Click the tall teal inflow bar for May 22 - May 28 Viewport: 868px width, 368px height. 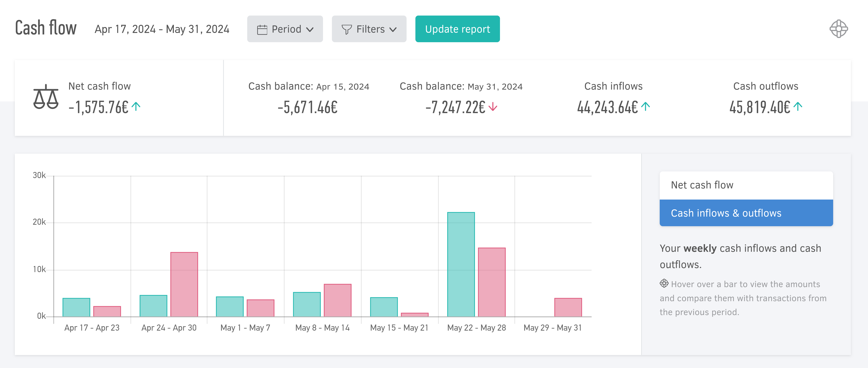click(461, 264)
